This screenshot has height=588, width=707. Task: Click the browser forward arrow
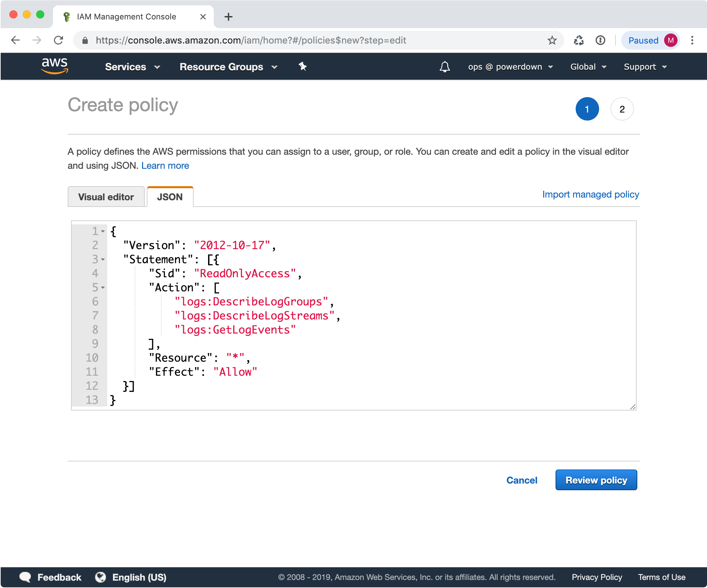coord(37,41)
